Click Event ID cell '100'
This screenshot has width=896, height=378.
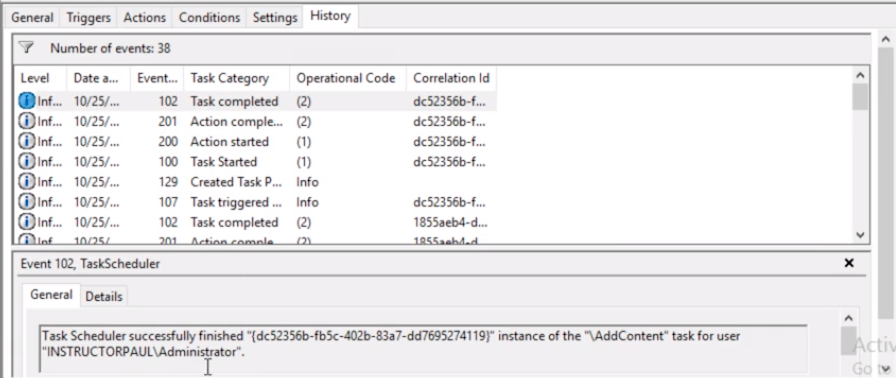tap(168, 162)
